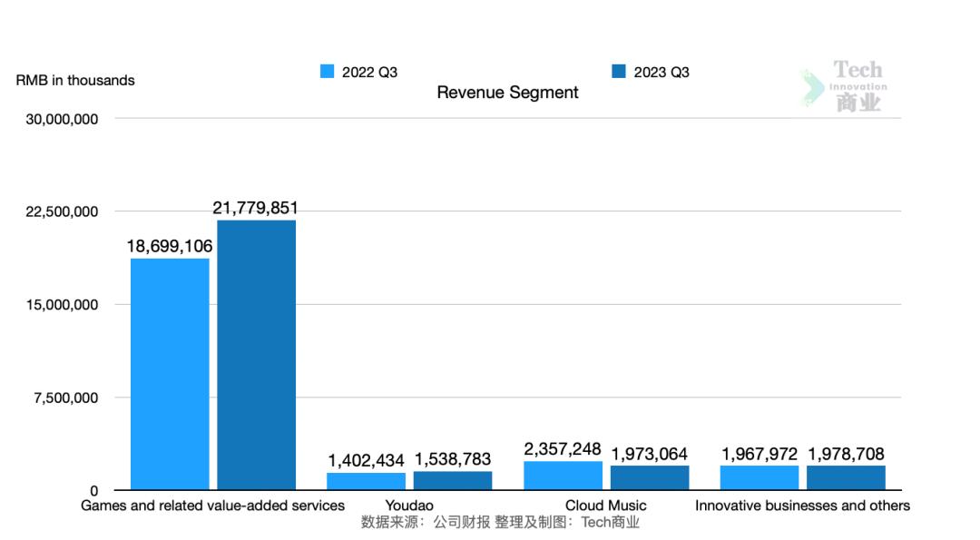Click the "Revenue Segment" chart title
The width and height of the screenshot is (980, 540).
507,93
